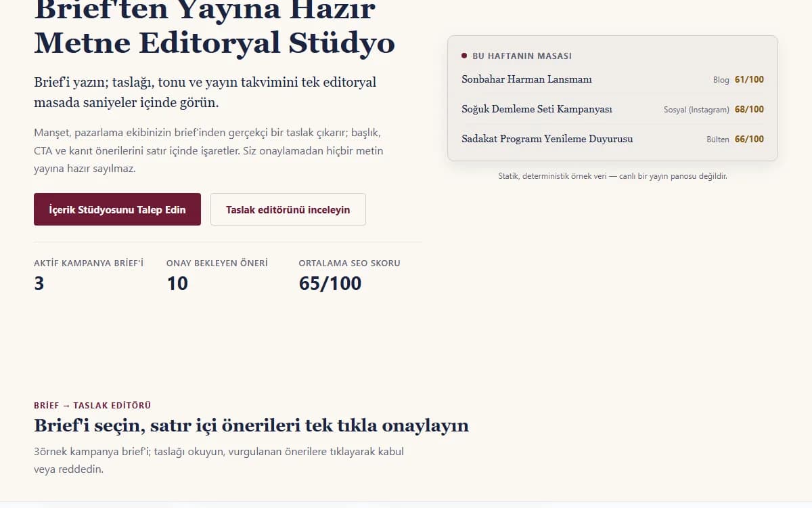Click the Metne Editoryal Stüdyo main headline
This screenshot has width=812, height=508.
point(215,27)
